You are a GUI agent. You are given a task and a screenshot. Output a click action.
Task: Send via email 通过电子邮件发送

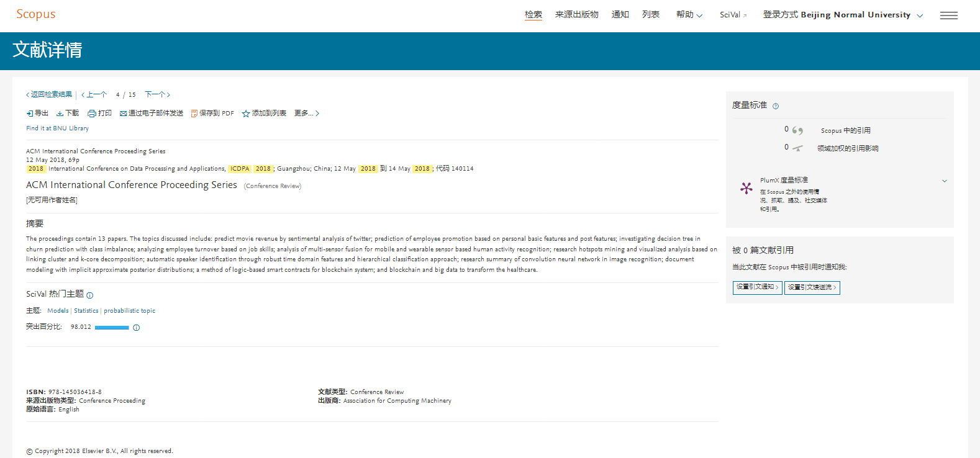click(152, 113)
